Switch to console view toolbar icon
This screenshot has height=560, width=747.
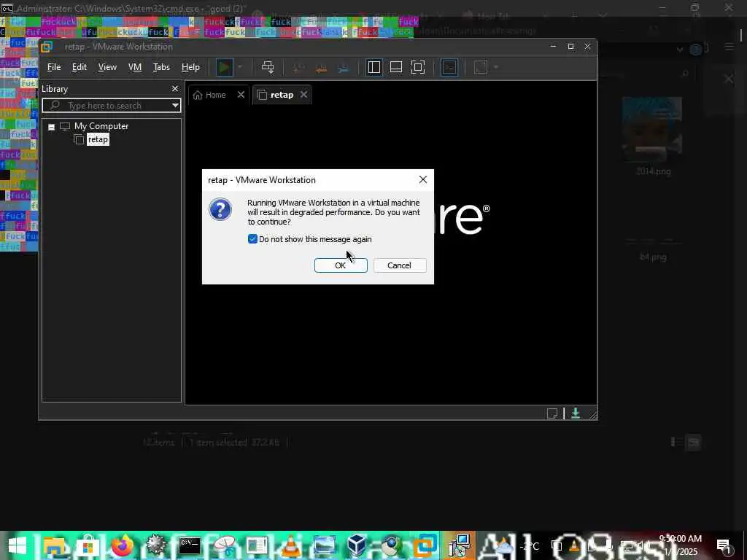pyautogui.click(x=449, y=67)
